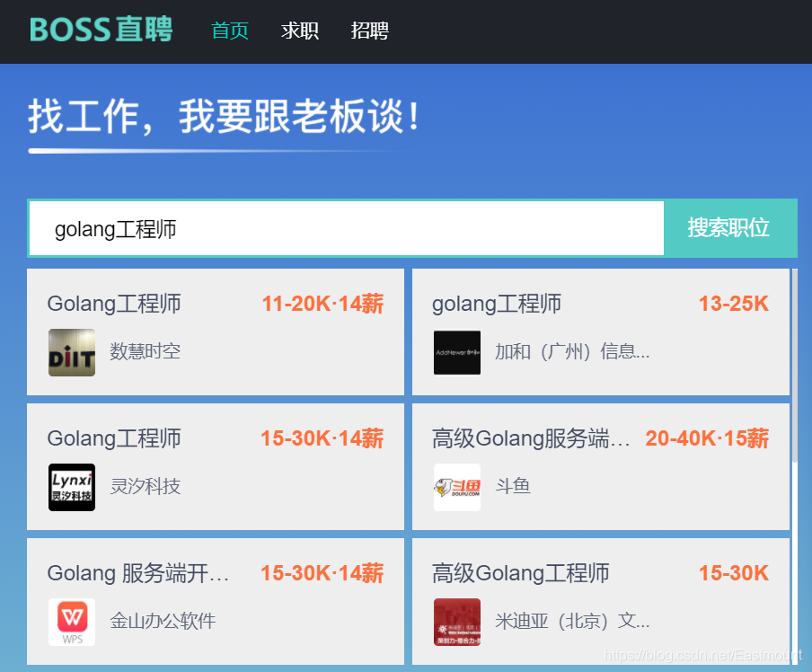Open Golang工程师 job at 数慧时空
The image size is (812, 672).
[x=114, y=305]
